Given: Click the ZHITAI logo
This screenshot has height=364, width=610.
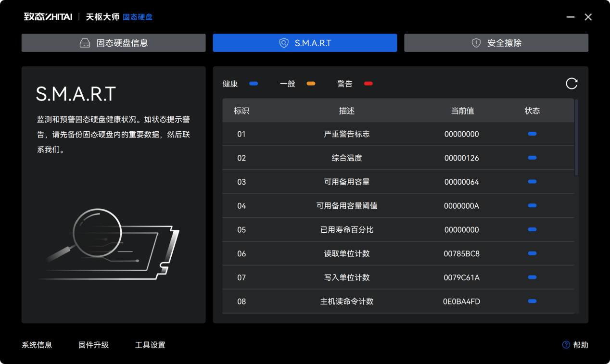Looking at the screenshot, I should coord(48,17).
